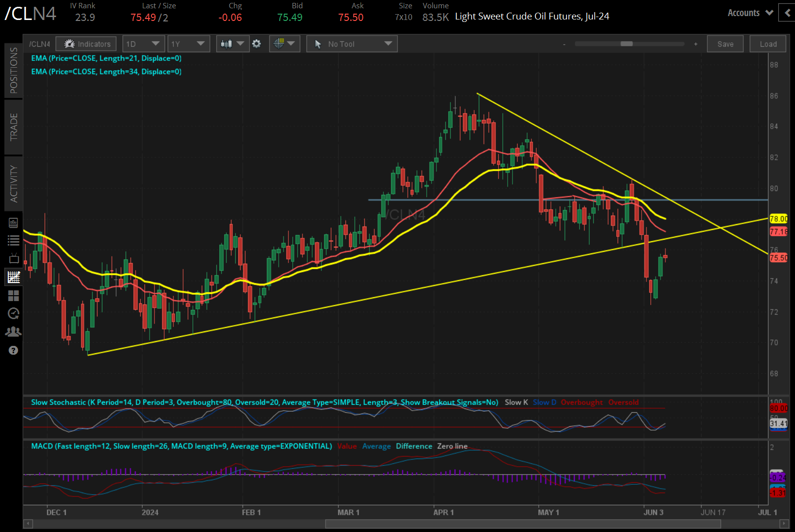Viewport: 795px width, 532px height.
Task: Switch to the ACTIVITY tab
Action: (x=14, y=184)
